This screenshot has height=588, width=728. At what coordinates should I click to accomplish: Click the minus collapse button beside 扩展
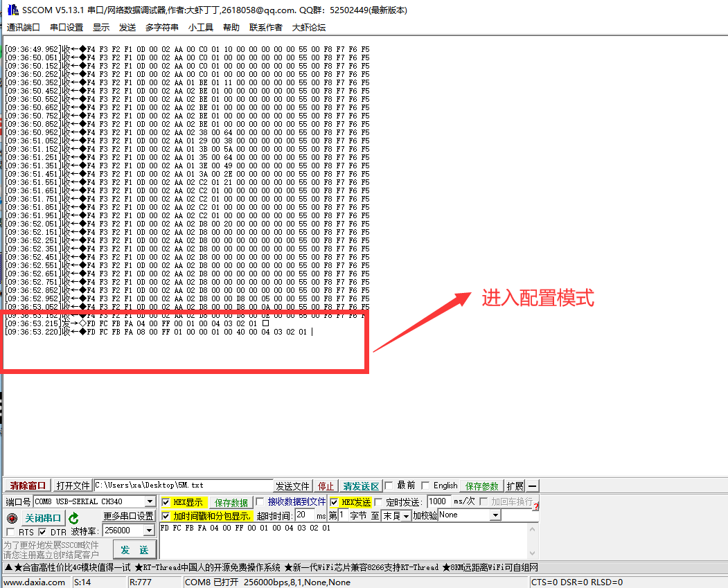(x=533, y=486)
